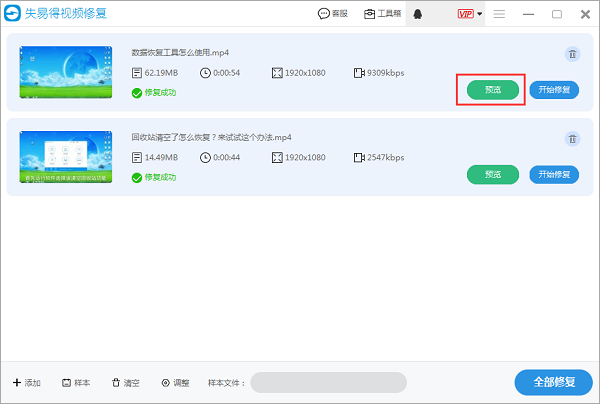600x404 pixels.
Task: Clear the list with 清空
Action: tap(125, 383)
